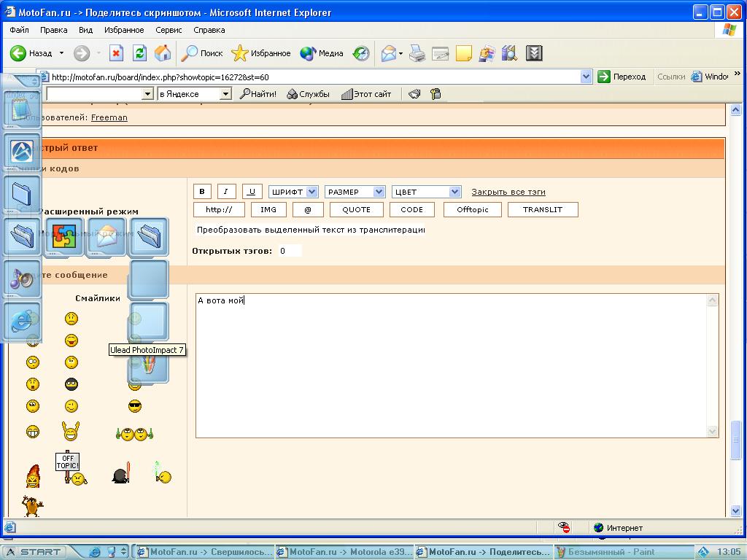747x560 pixels.
Task: Open the Сервис menu
Action: (x=169, y=30)
